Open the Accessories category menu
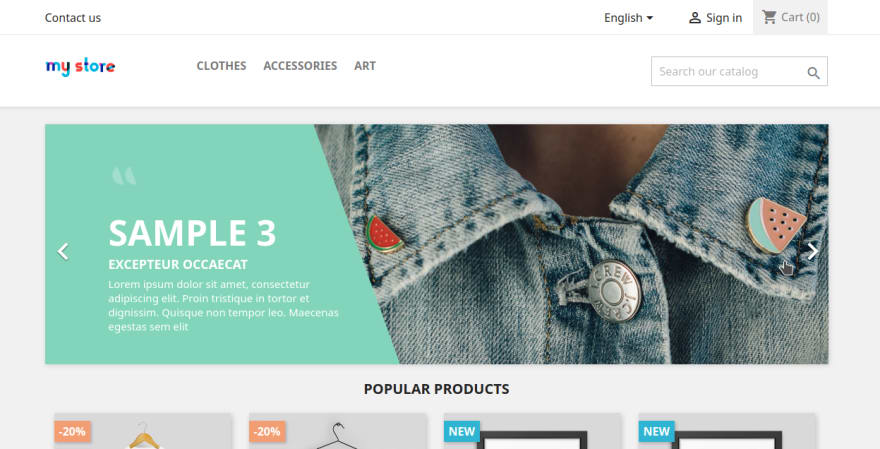 click(300, 66)
